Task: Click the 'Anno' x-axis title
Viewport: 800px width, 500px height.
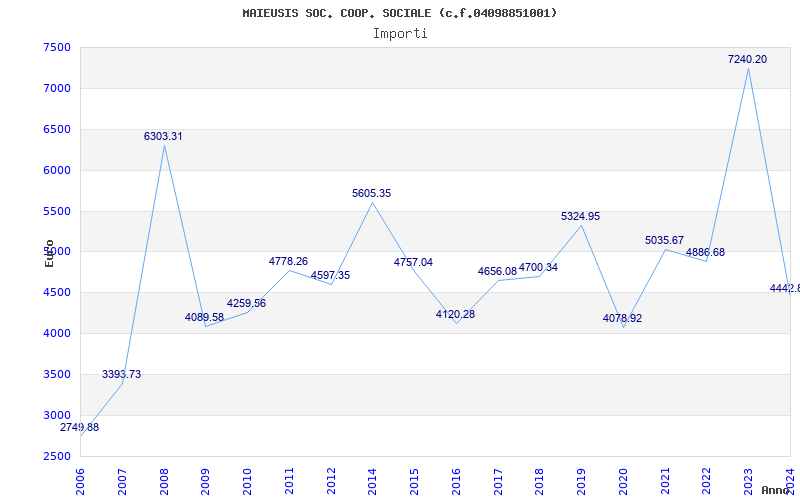Action: pyautogui.click(x=776, y=490)
